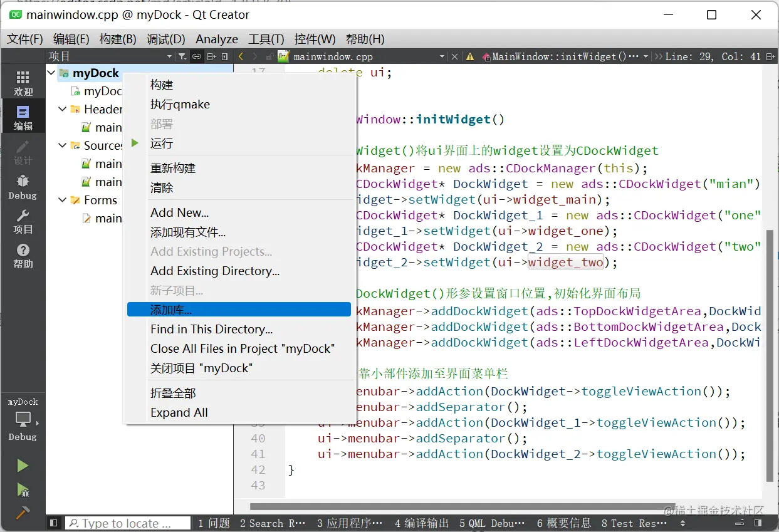The width and height of the screenshot is (779, 532).
Task: Open the 1 问题 issues pane
Action: pos(214,523)
